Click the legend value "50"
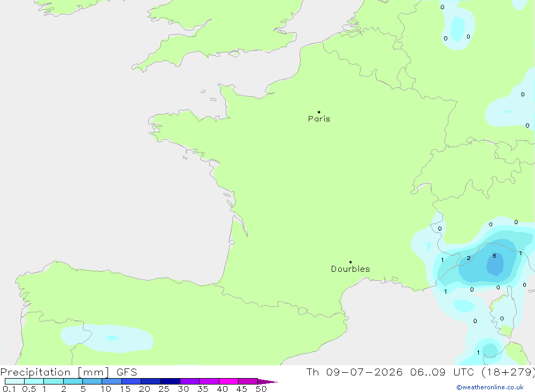This screenshot has width=535, height=392. 261,389
